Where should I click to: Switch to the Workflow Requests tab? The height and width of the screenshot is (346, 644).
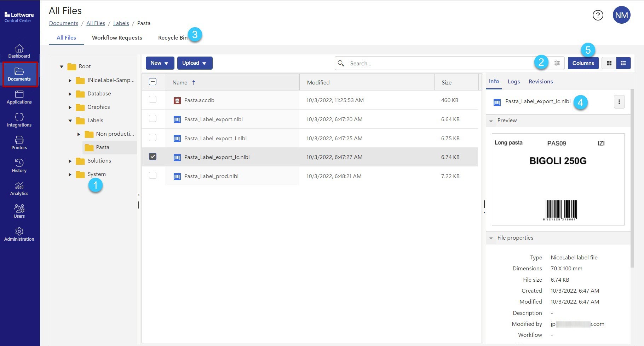coord(117,38)
